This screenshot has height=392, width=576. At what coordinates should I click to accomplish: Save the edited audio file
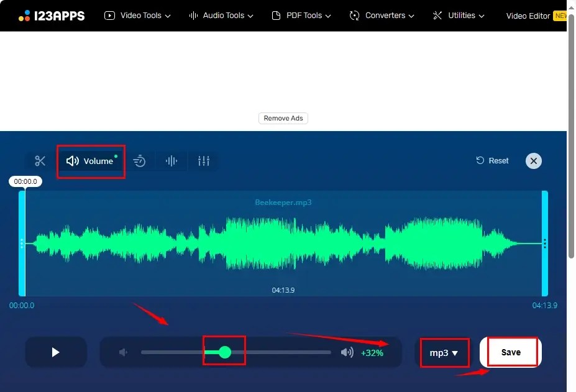510,352
